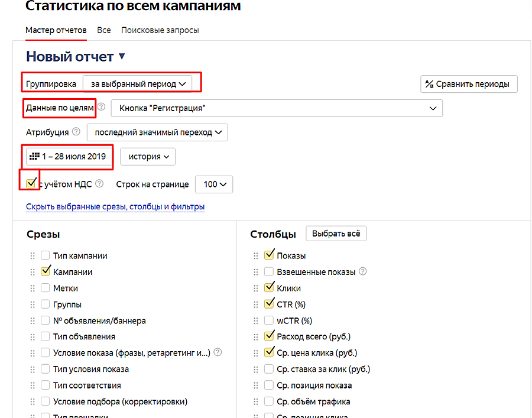This screenshot has height=418, width=532.
Task: Click Сравнить периоды button
Action: 469,84
